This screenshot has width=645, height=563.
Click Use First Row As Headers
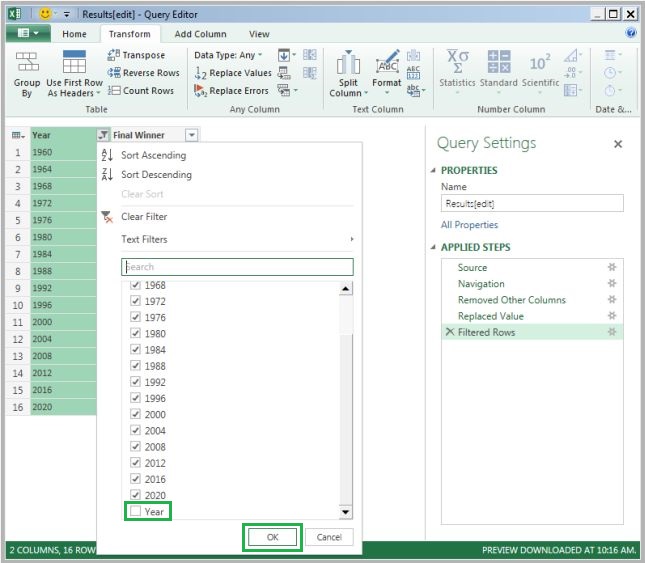[74, 74]
